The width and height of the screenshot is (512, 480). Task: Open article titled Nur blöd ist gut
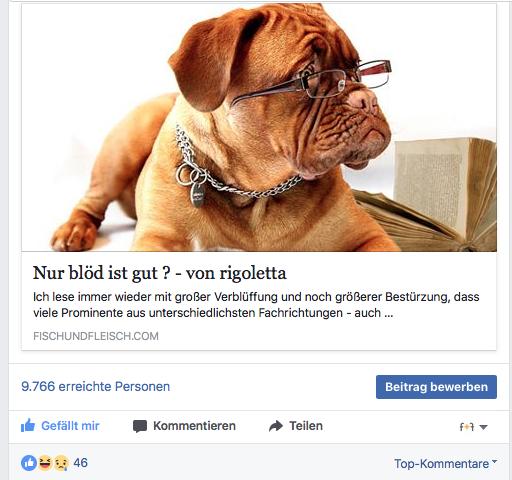pos(159,273)
